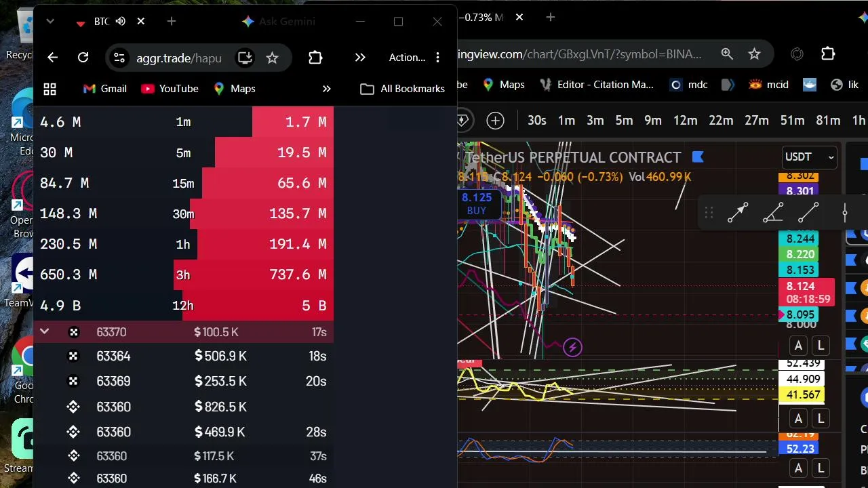Open the mdc bookmark
This screenshot has width=868, height=488.
689,85
